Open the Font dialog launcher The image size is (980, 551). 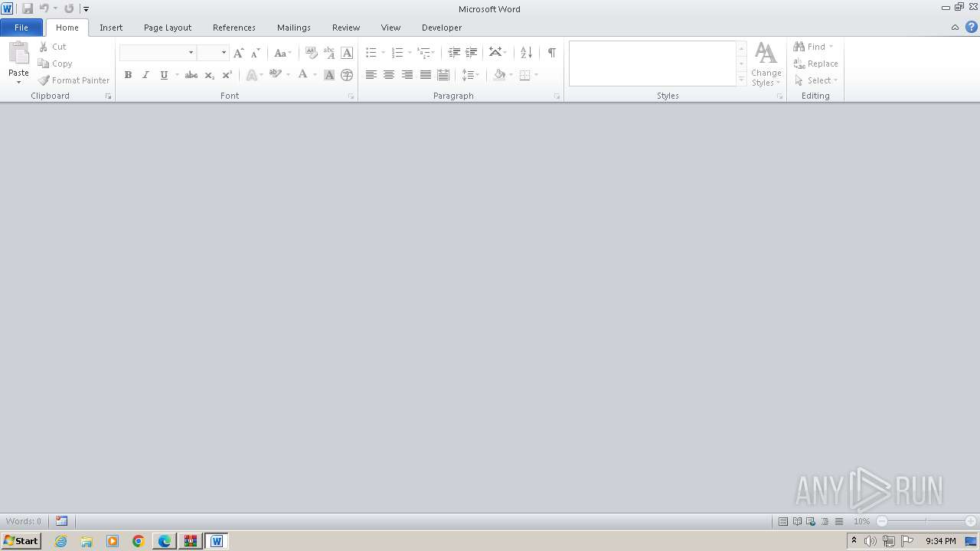351,96
